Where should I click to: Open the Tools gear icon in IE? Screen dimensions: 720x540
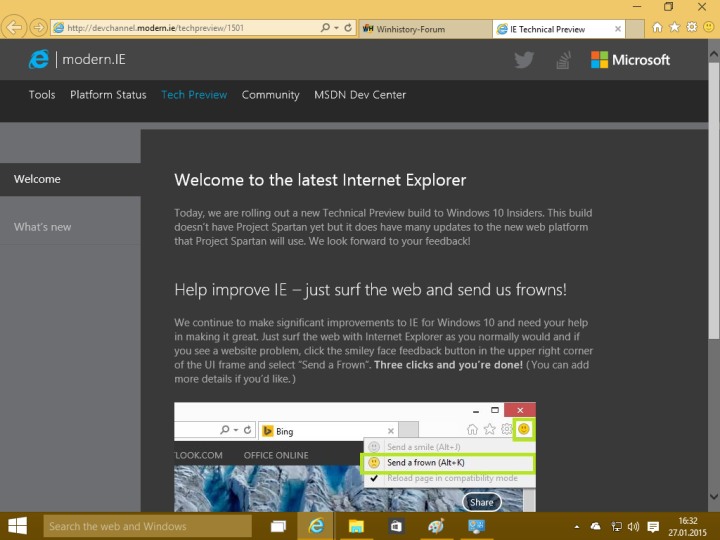tap(692, 28)
